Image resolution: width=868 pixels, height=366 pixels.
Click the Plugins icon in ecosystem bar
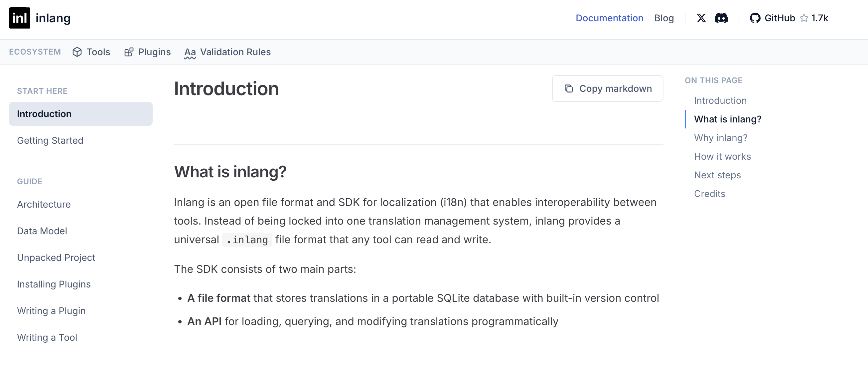[129, 52]
